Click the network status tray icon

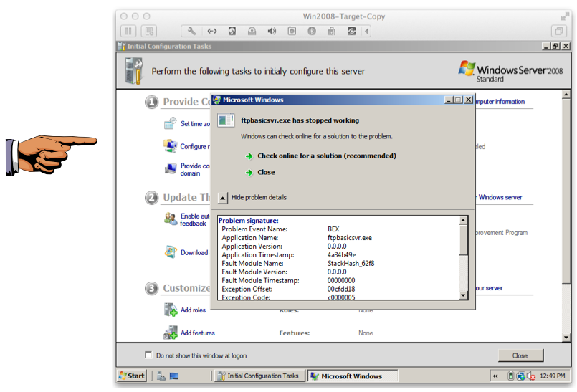(x=520, y=376)
